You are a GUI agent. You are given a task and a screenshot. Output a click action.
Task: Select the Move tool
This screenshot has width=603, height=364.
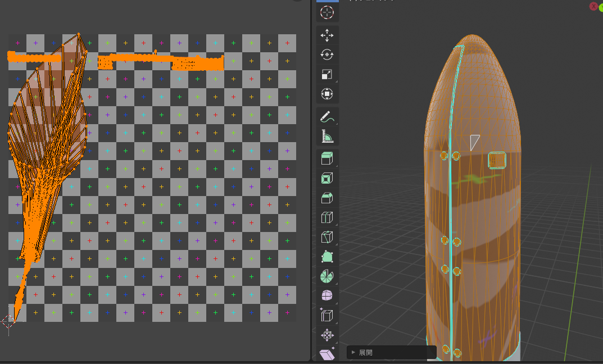click(327, 35)
